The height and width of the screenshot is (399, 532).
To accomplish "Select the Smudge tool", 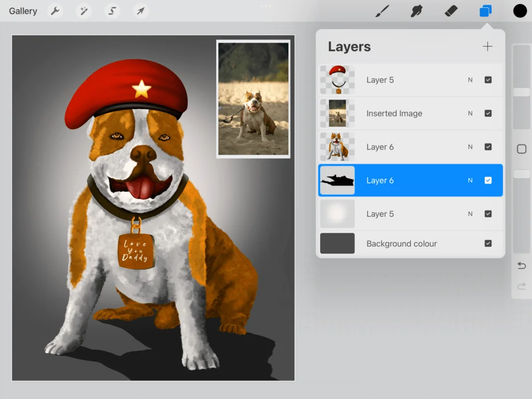I will pos(416,11).
